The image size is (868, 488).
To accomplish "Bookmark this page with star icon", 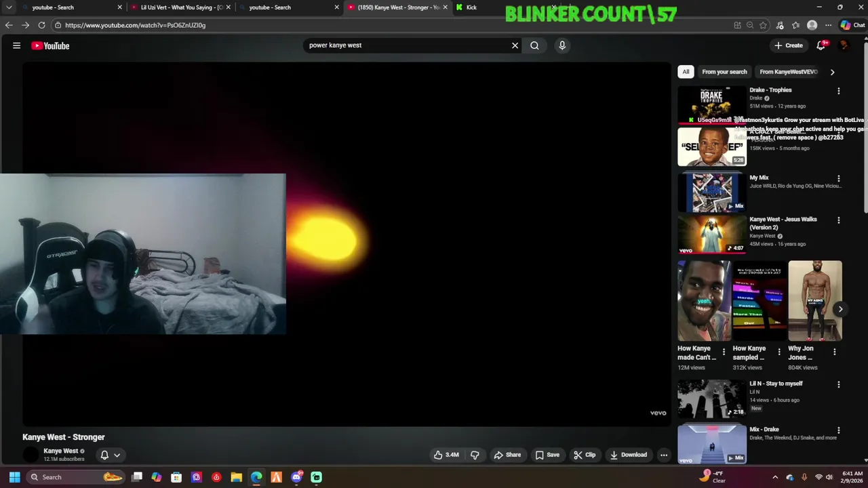I will tap(763, 25).
